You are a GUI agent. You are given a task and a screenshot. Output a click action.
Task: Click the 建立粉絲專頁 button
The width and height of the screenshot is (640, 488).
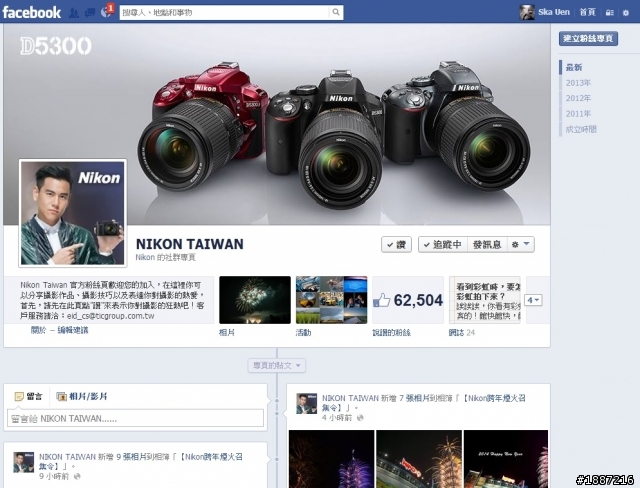click(x=588, y=38)
